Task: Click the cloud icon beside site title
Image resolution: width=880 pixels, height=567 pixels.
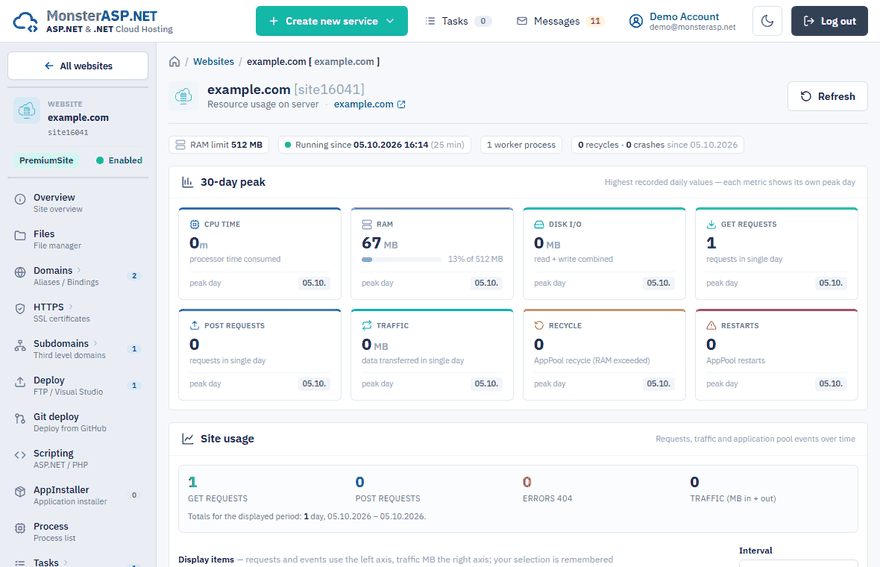Action: 184,96
